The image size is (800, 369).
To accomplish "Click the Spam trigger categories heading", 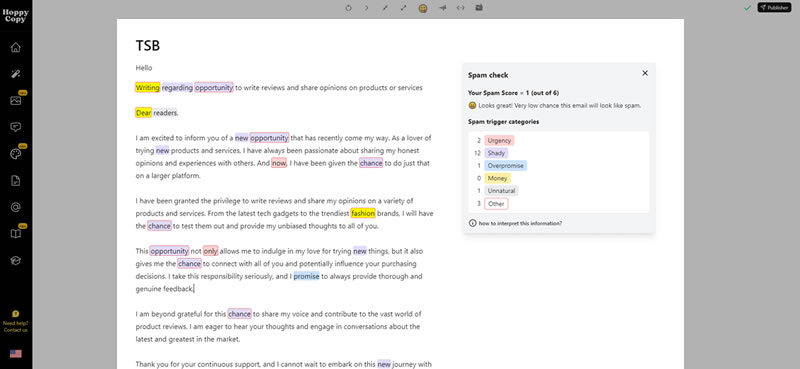I will coord(504,121).
